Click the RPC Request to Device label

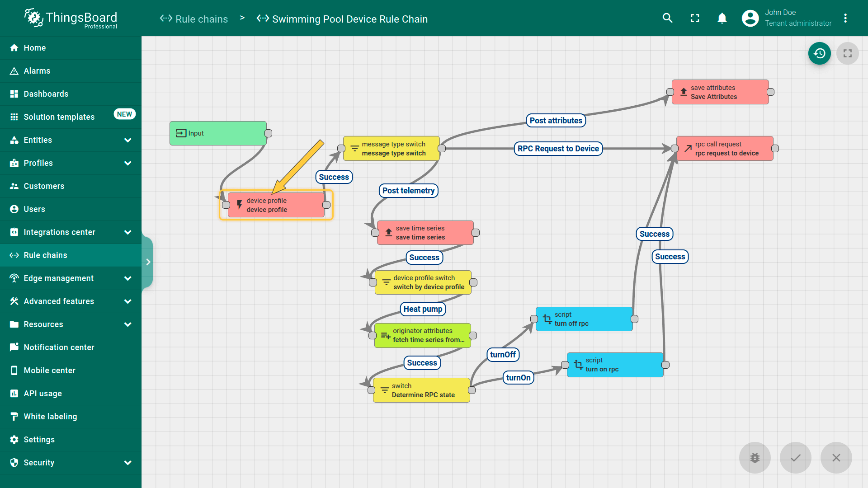558,149
